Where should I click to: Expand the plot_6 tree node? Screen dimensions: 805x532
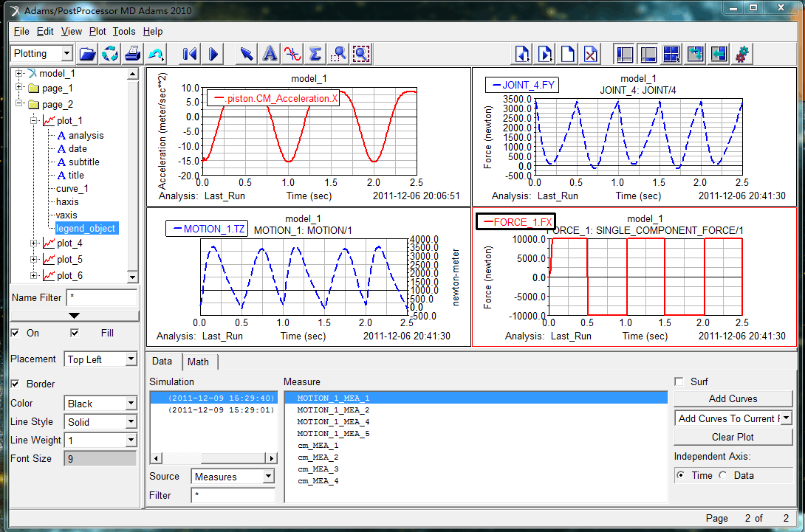point(34,275)
